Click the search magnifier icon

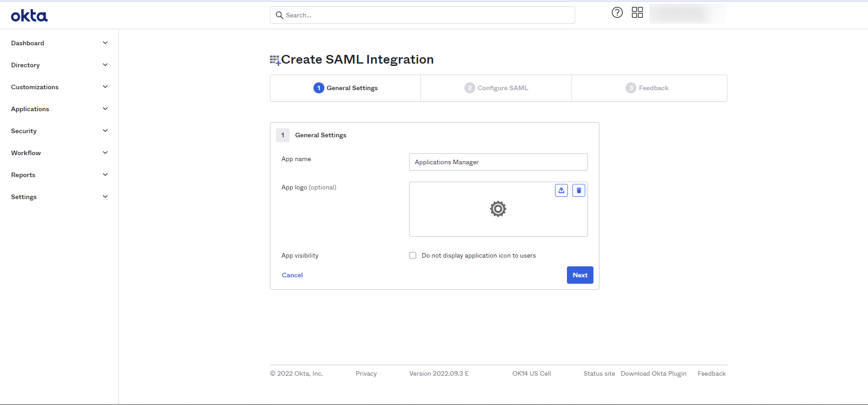click(x=280, y=15)
